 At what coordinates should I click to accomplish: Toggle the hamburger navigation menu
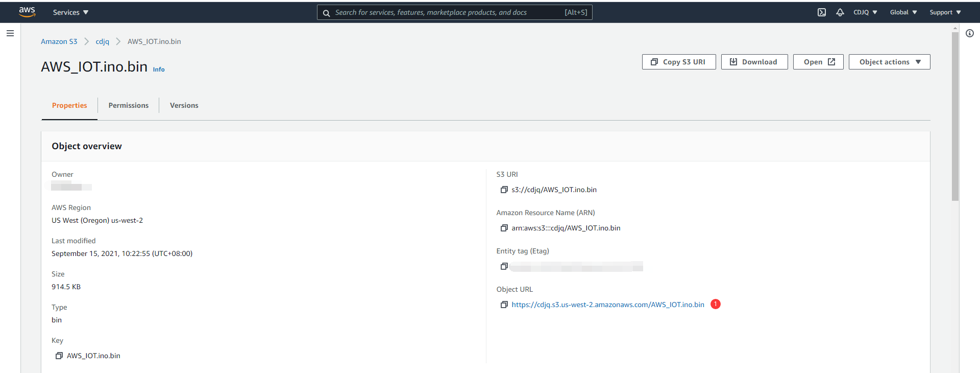click(10, 33)
